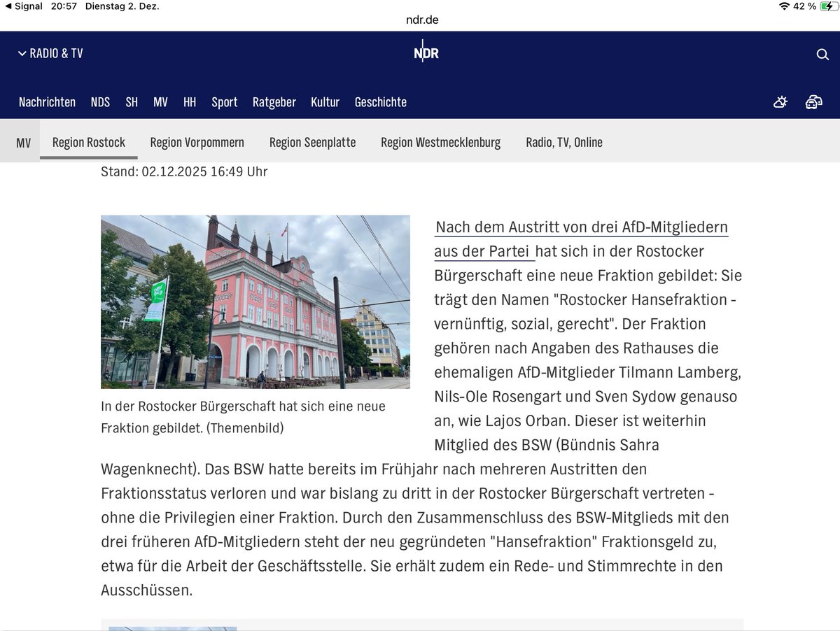Open the Ratgeber section

coord(274,101)
